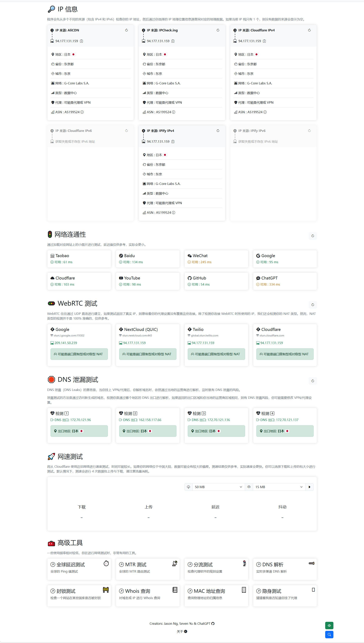Viewport: 364px width, 643px height.
Task: Click the blue search floating button
Action: (x=329, y=635)
